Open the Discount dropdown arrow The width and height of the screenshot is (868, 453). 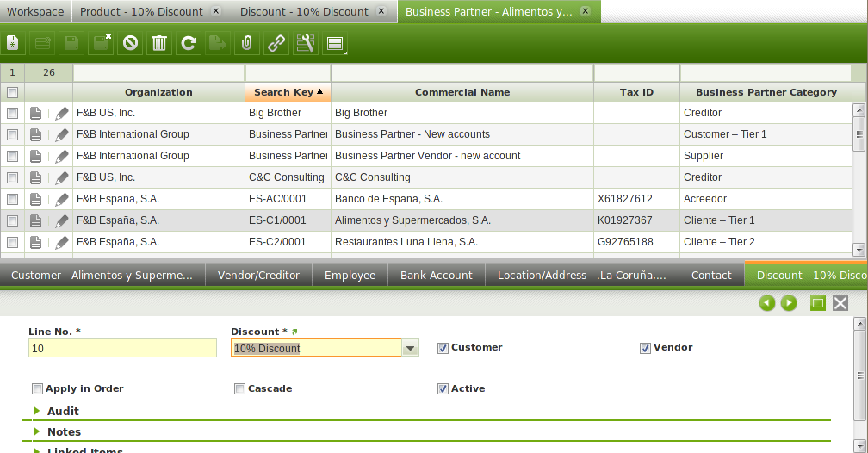[x=411, y=349]
